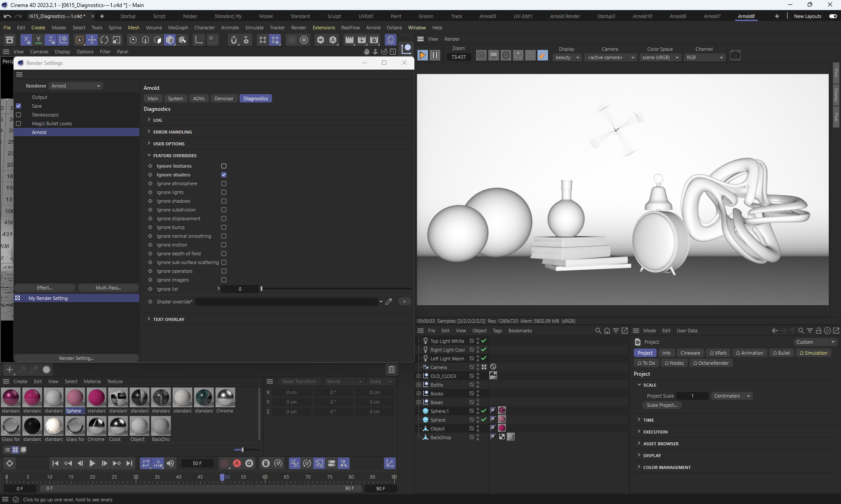Click the snapshot camera icon in IPR
This screenshot has width=841, height=504.
(735, 55)
